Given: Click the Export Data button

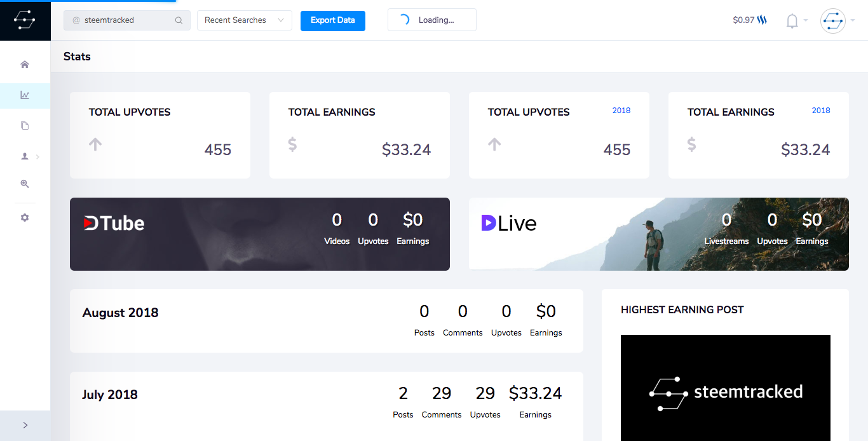Looking at the screenshot, I should point(333,20).
